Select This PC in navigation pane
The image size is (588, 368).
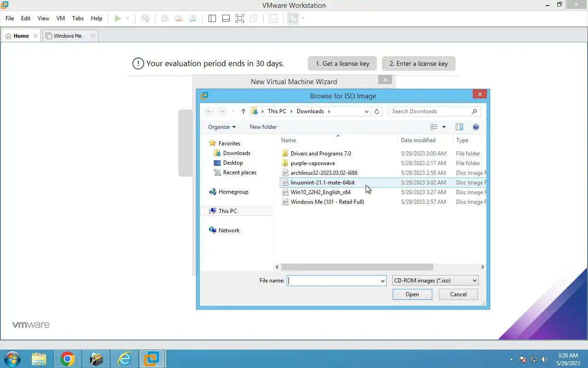[228, 211]
